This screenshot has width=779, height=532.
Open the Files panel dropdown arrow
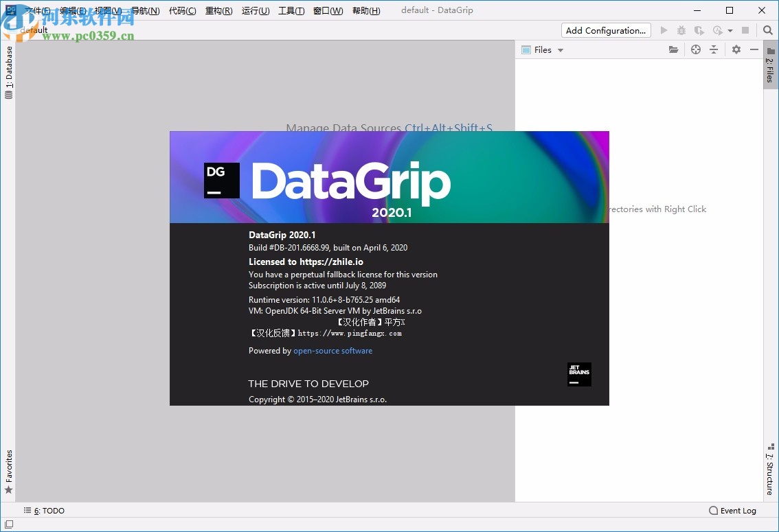[560, 49]
